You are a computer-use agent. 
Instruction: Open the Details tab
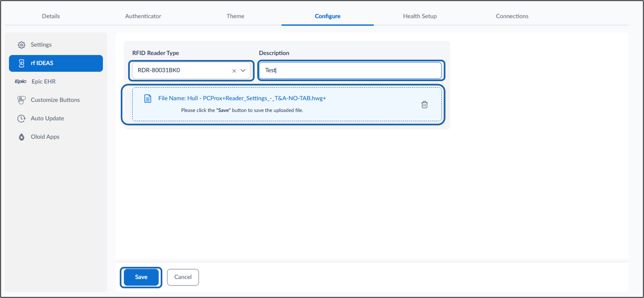click(x=51, y=16)
